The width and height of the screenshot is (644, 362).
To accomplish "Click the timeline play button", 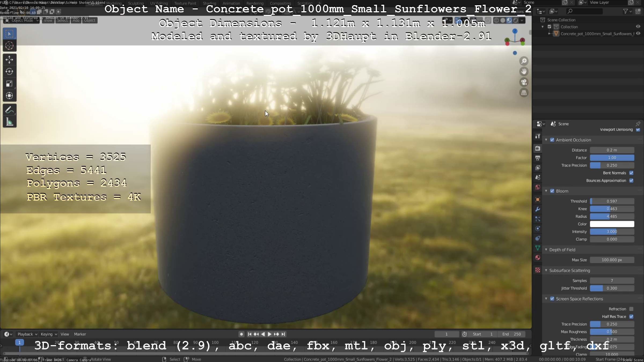I will pos(270,334).
